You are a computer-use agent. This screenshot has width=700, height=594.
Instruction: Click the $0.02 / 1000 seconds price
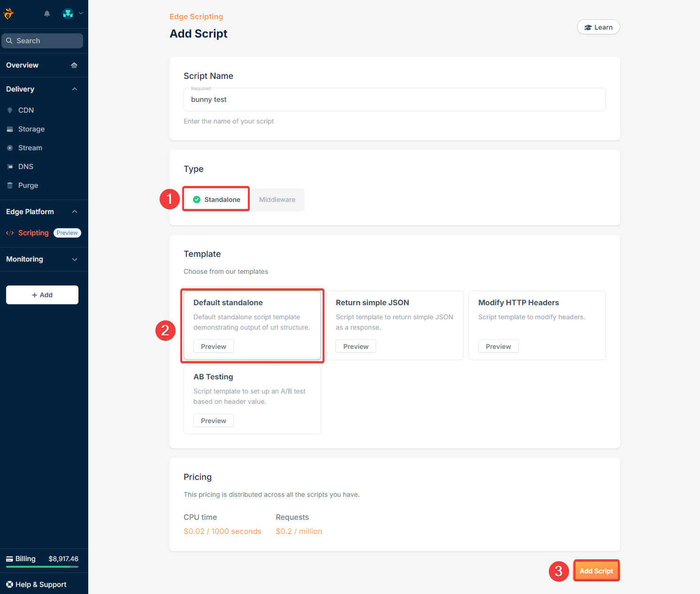(x=223, y=532)
